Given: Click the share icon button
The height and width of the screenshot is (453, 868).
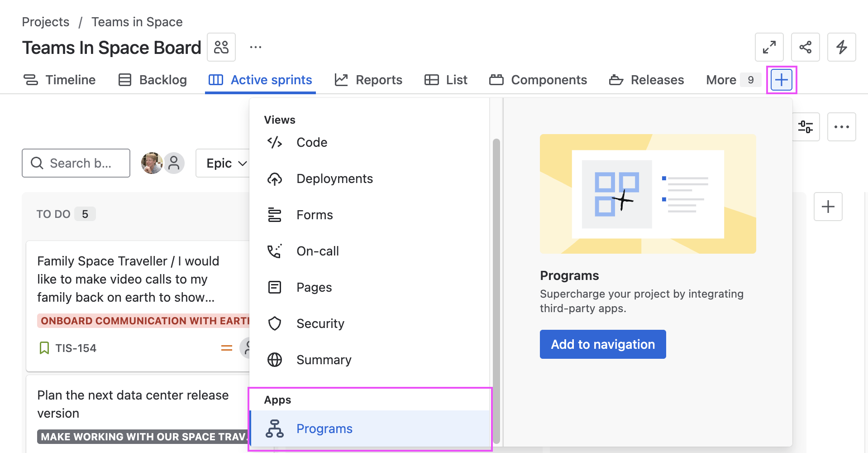Looking at the screenshot, I should tap(805, 47).
